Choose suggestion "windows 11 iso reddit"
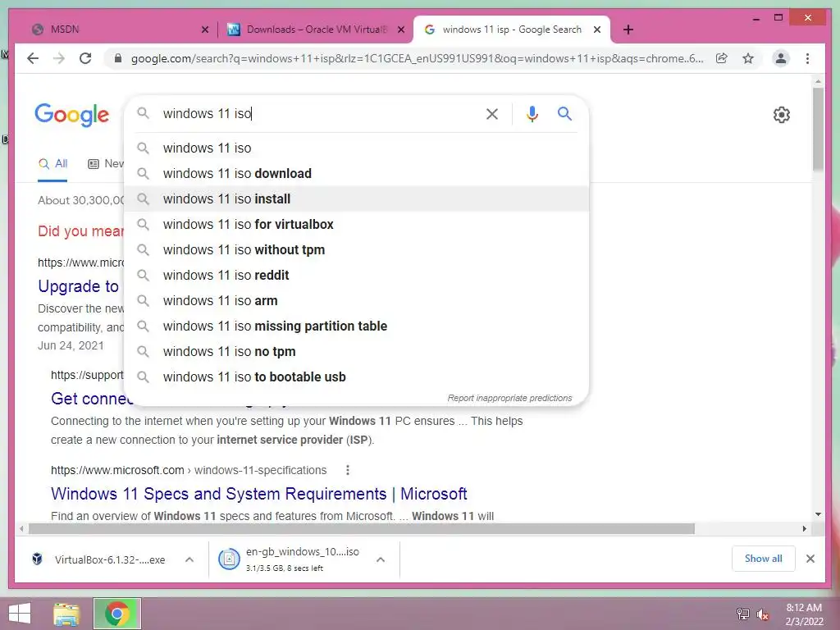Screen dimensions: 840x630 pyautogui.click(x=356, y=276)
